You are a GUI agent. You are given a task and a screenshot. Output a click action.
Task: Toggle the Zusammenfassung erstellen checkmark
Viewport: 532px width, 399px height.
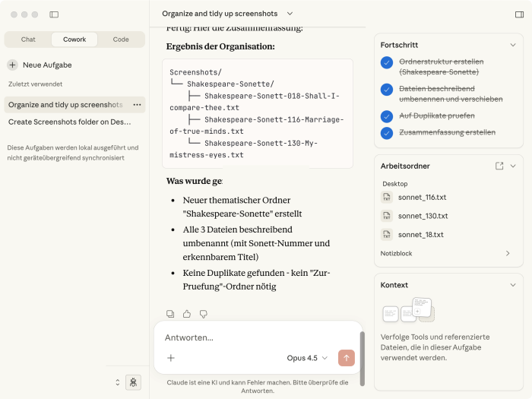[x=387, y=133]
